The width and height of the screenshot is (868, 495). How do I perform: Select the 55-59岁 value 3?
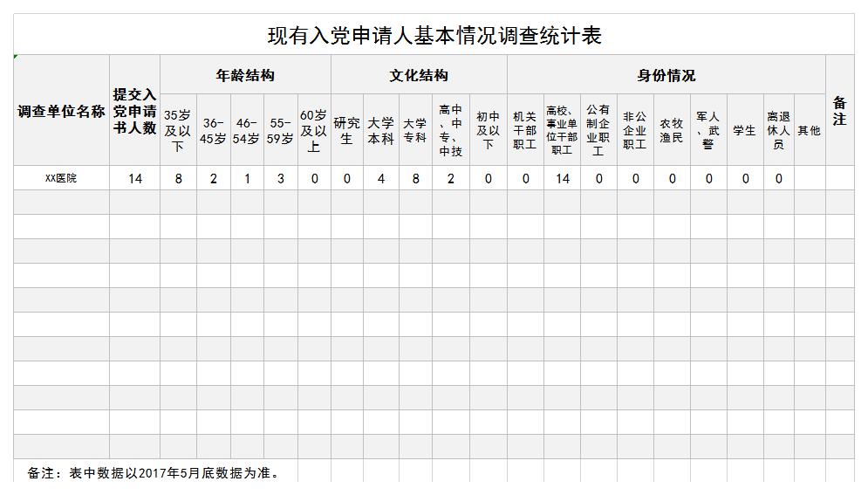pos(281,178)
